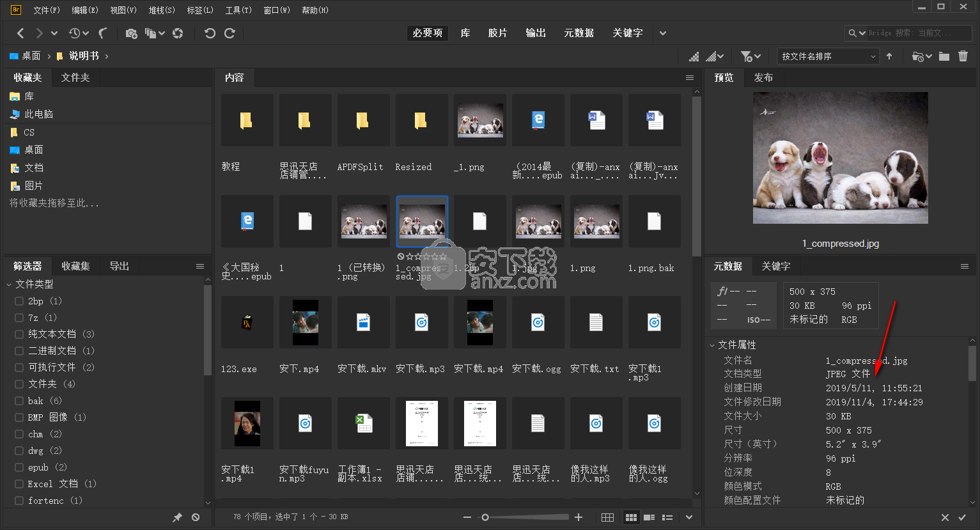
Task: Click the content panel vertical scrollbar
Action: [x=697, y=176]
